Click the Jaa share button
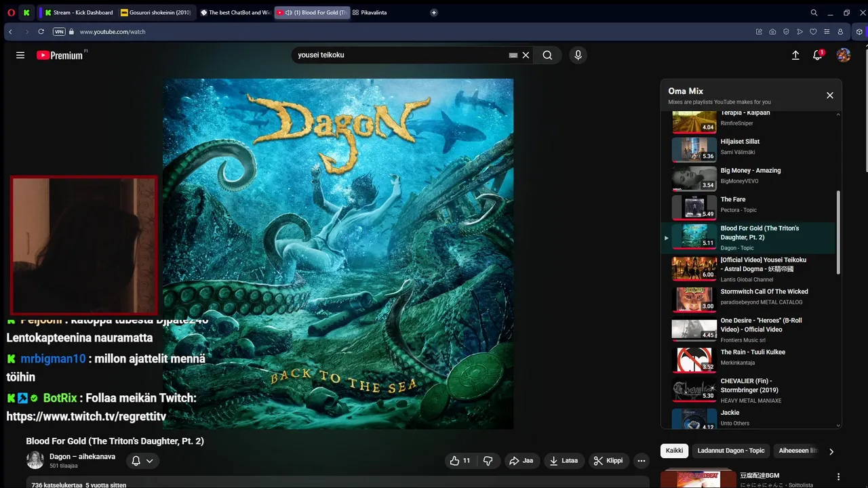 coord(521,461)
